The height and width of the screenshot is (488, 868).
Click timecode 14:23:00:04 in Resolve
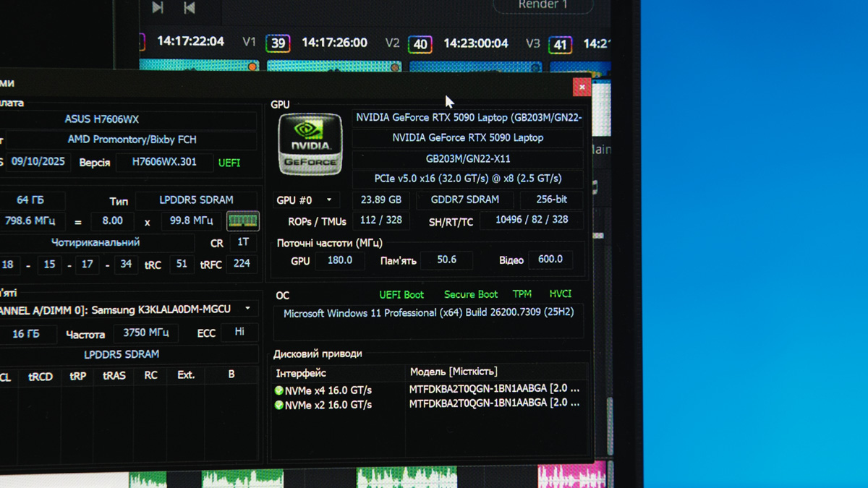(x=476, y=43)
